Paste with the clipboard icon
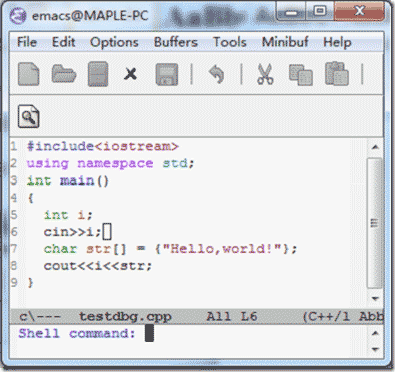Image resolution: width=395 pixels, height=372 pixels. pos(337,74)
